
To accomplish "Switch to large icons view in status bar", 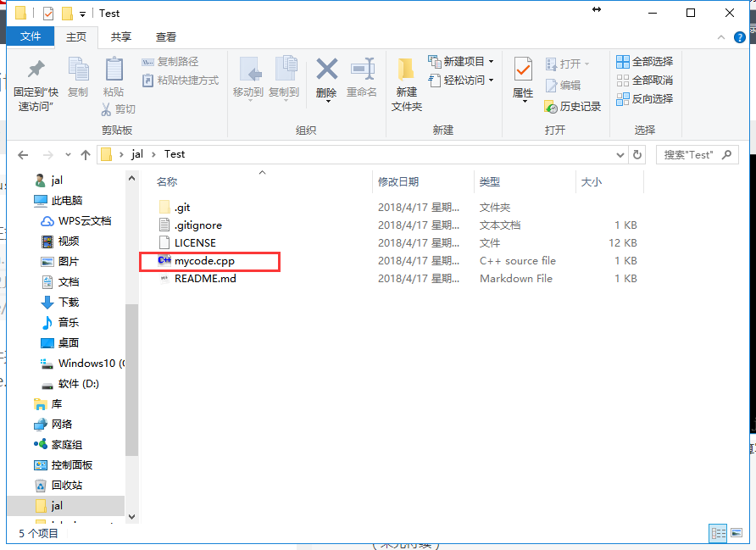I will pyautogui.click(x=737, y=533).
